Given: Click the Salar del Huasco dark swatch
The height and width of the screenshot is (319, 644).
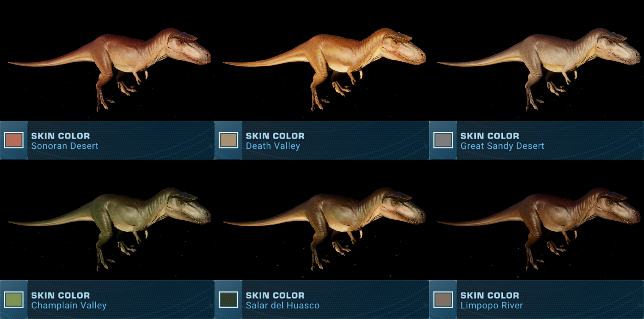Looking at the screenshot, I should [x=228, y=300].
